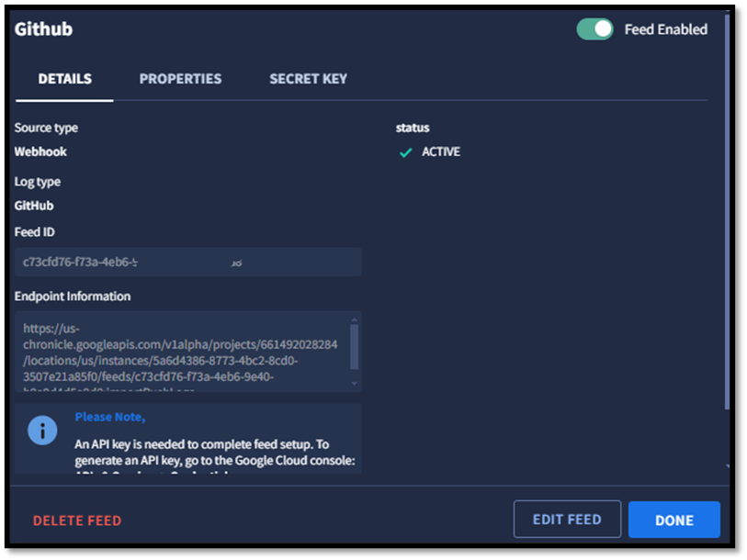Viewport: 747px width, 560px height.
Task: Click the dialog's vertical scrollbar
Action: click(x=727, y=212)
